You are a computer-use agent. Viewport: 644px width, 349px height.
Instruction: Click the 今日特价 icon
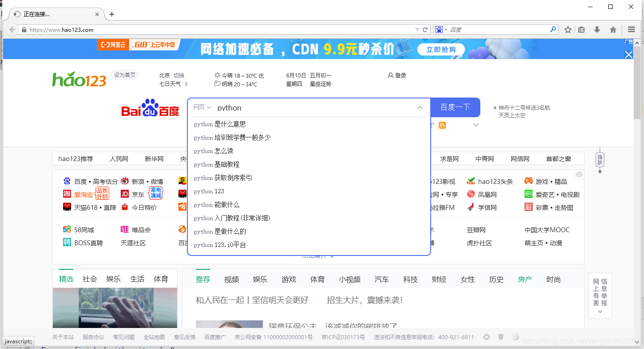(x=125, y=207)
